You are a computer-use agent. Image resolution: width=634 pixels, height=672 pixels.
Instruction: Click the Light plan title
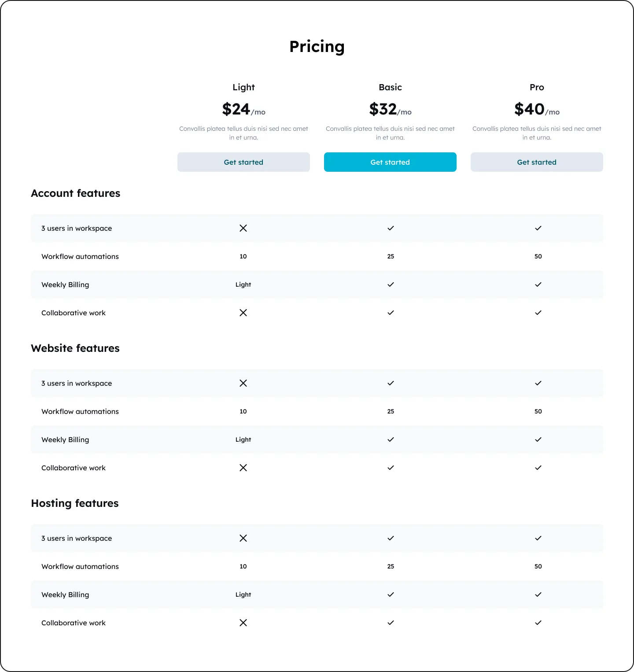pyautogui.click(x=243, y=87)
